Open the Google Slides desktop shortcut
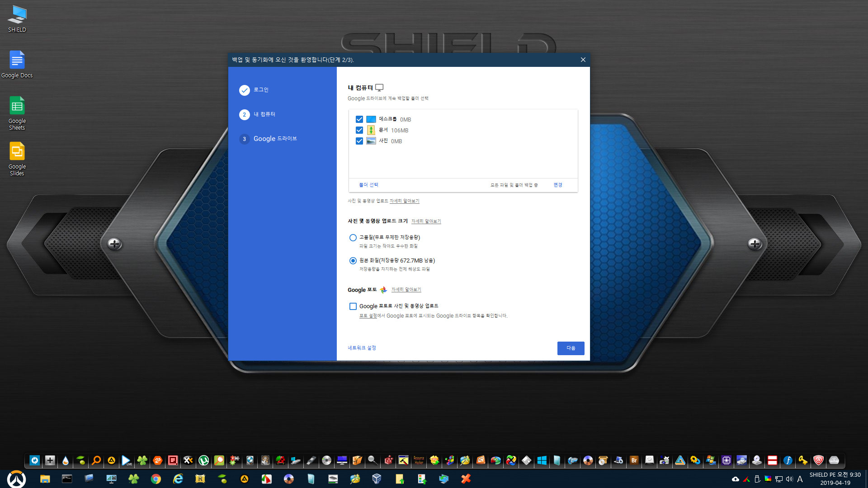Viewport: 868px width, 488px height. [17, 159]
